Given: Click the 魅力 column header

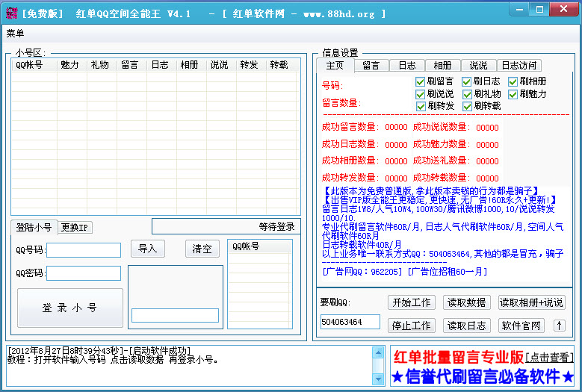Looking at the screenshot, I should click(x=72, y=65).
